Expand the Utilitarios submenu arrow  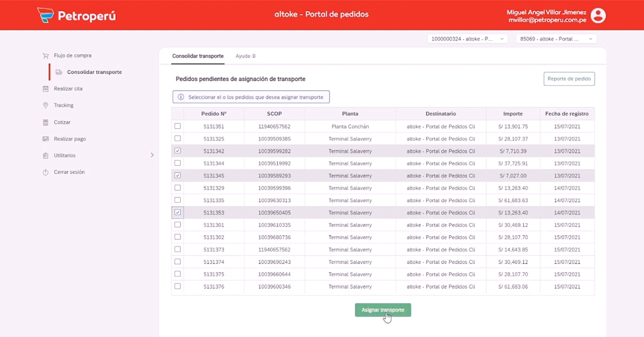152,155
